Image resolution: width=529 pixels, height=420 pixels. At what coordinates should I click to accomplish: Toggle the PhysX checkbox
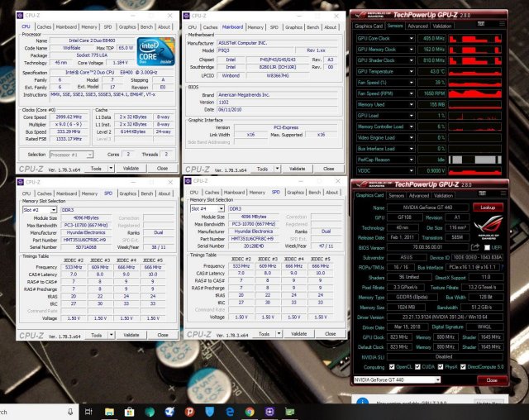[x=441, y=367]
